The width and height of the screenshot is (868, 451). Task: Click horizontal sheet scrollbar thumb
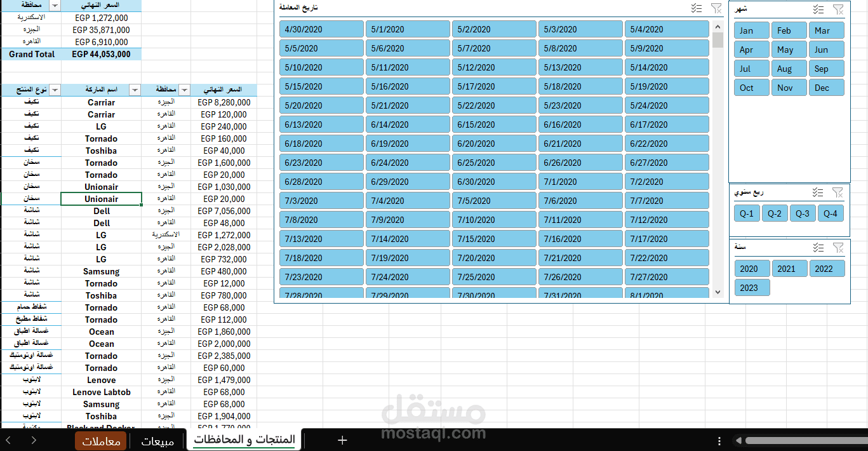coord(806,440)
